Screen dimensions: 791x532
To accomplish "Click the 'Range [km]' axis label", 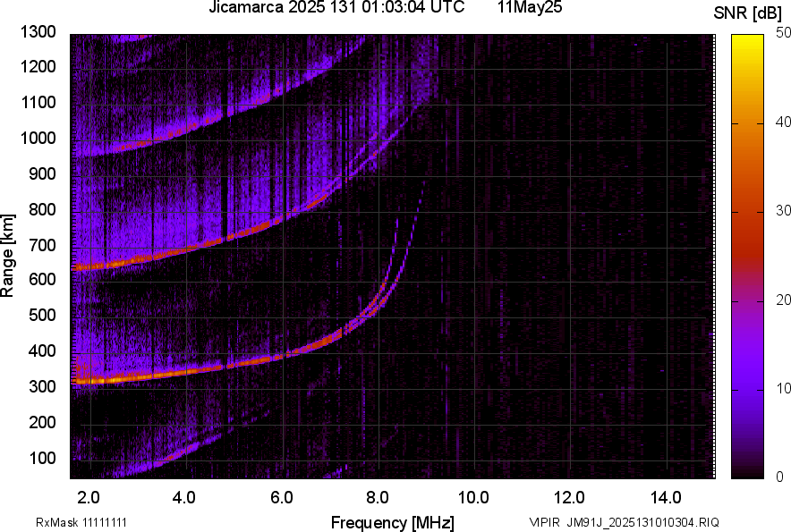I will click(x=7, y=256).
